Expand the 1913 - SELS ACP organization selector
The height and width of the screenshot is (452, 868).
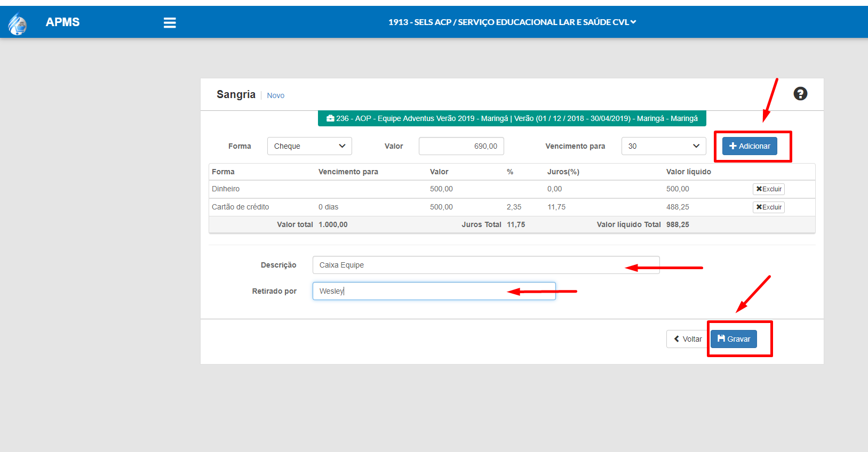point(512,22)
